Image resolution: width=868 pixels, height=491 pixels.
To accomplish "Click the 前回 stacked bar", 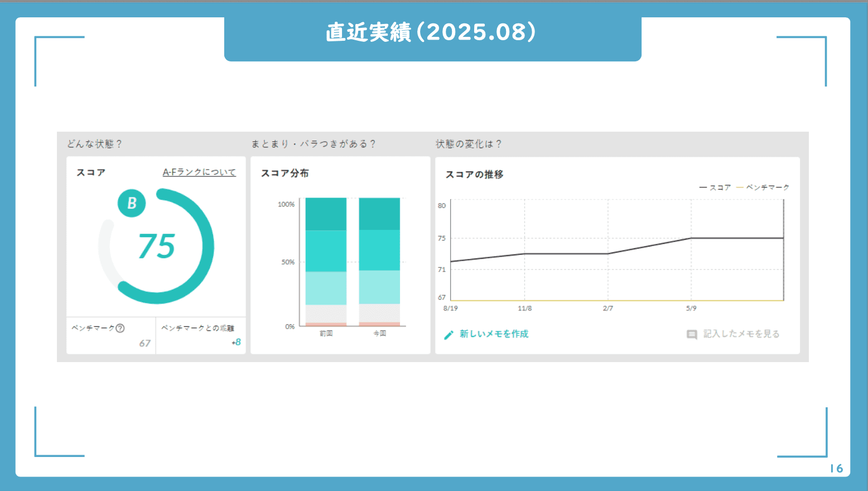I will click(x=326, y=261).
